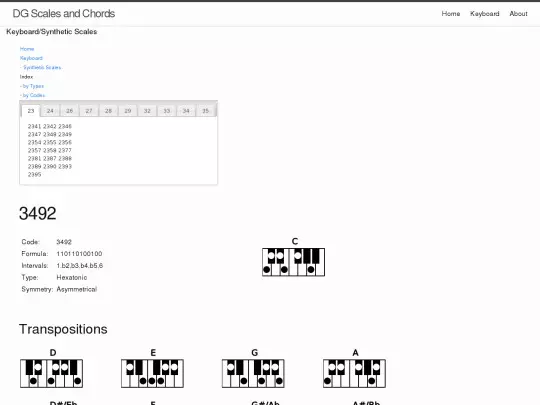Switch to the 29 codes tab

(128, 111)
